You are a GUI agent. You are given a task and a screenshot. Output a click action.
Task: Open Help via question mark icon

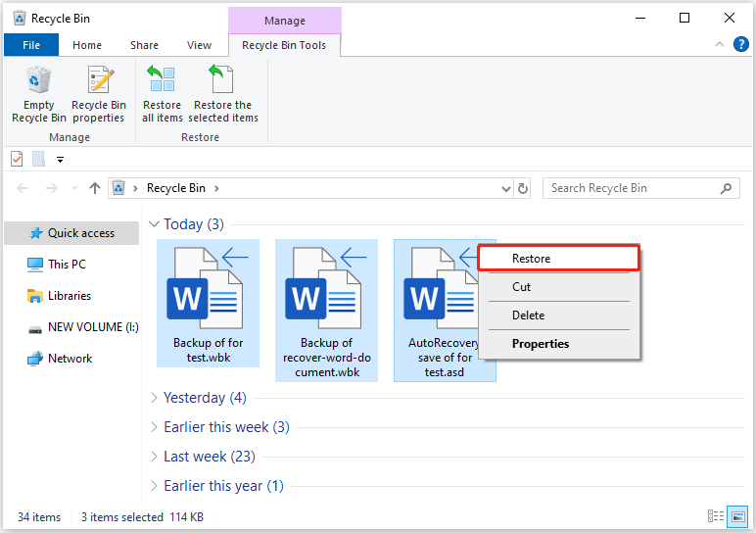pyautogui.click(x=741, y=44)
